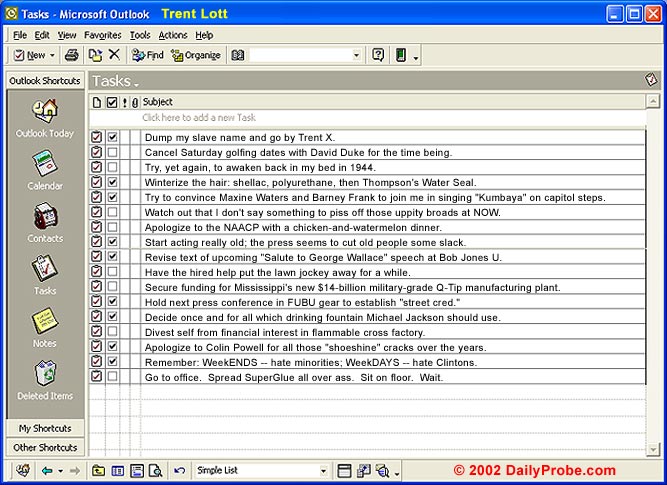667x485 pixels.
Task: Click the Print icon in the toolbar
Action: [72, 55]
